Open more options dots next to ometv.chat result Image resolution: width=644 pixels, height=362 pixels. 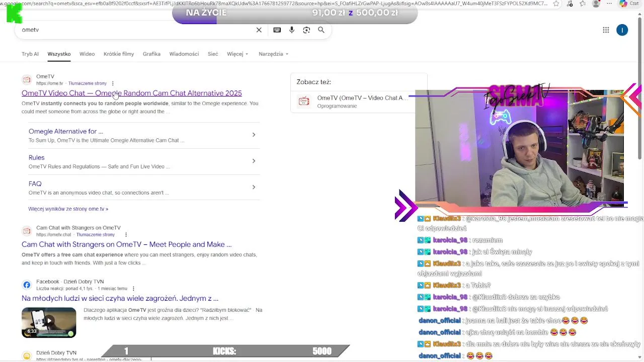pos(126,235)
